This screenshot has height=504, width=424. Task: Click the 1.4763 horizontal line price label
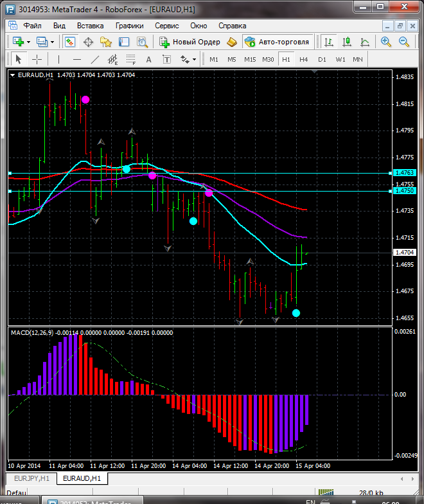point(404,173)
